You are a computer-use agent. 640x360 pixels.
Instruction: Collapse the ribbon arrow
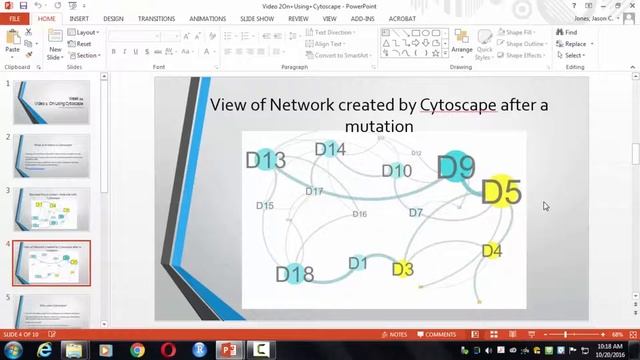tap(633, 67)
